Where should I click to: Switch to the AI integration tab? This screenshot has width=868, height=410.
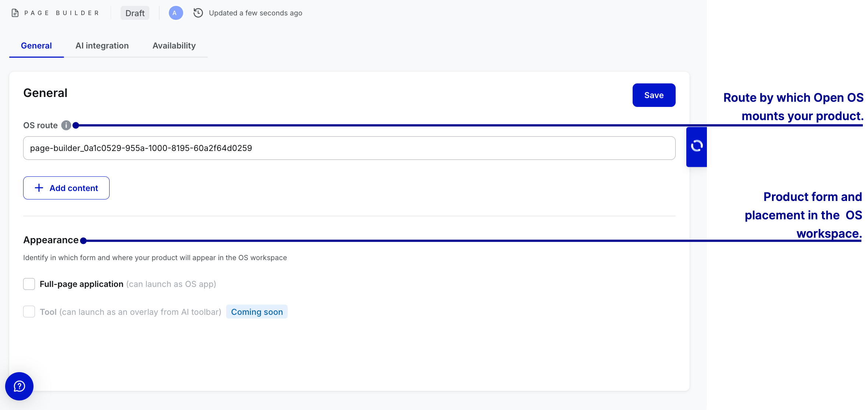click(x=102, y=46)
